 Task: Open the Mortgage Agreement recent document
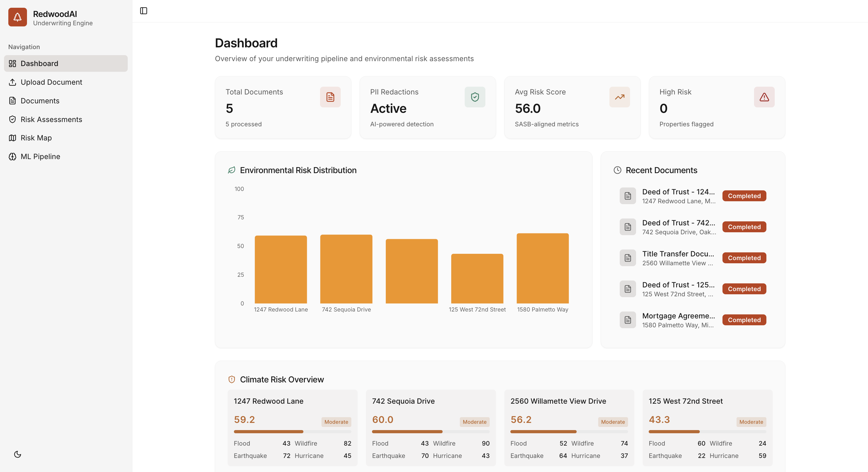[678, 320]
